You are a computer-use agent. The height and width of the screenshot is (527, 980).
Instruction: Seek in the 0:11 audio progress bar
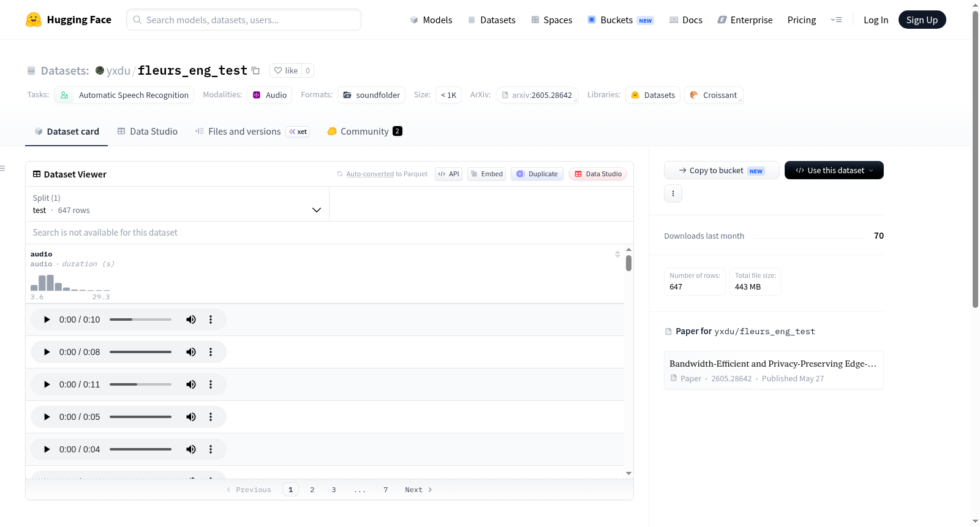tap(140, 384)
